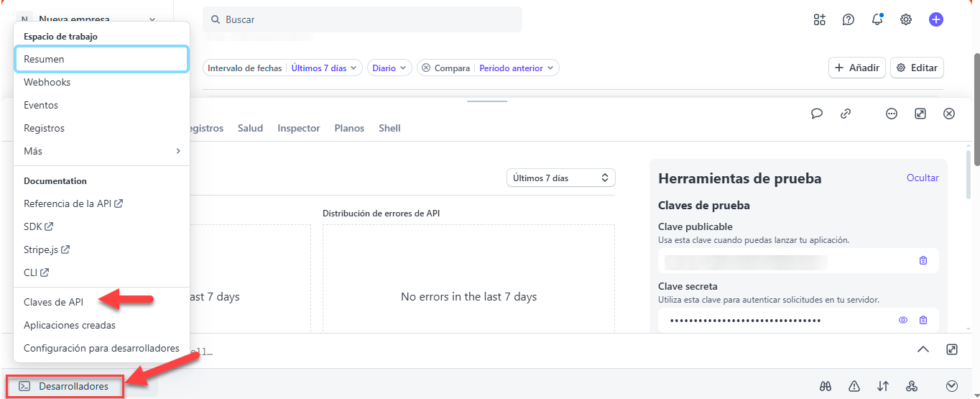Open the help question mark icon

point(849,19)
